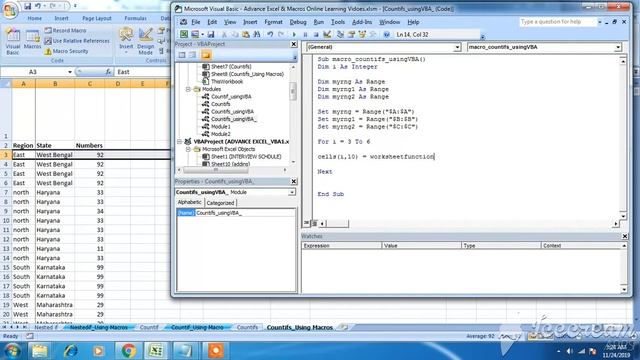
Task: Collapse the Microsoft Excel Objects folder
Action: 188,149
